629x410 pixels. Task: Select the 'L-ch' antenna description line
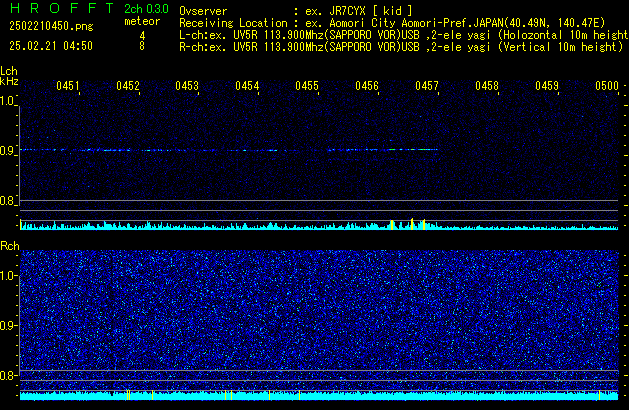[x=404, y=35]
